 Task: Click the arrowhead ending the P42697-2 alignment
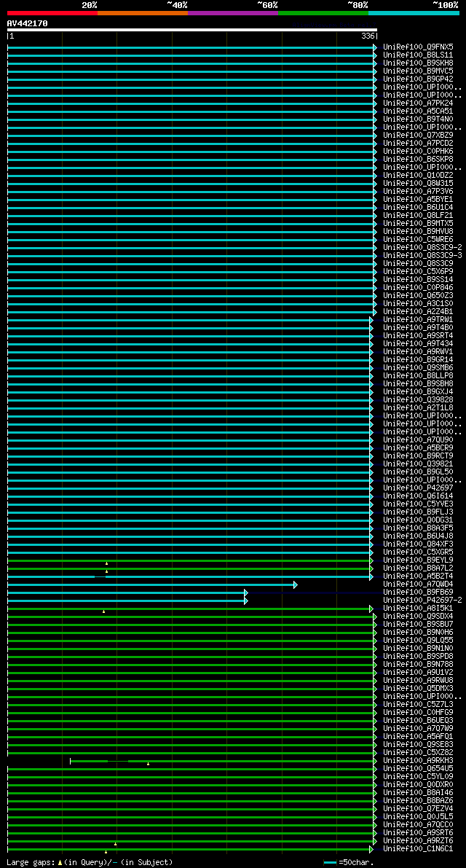point(246,601)
